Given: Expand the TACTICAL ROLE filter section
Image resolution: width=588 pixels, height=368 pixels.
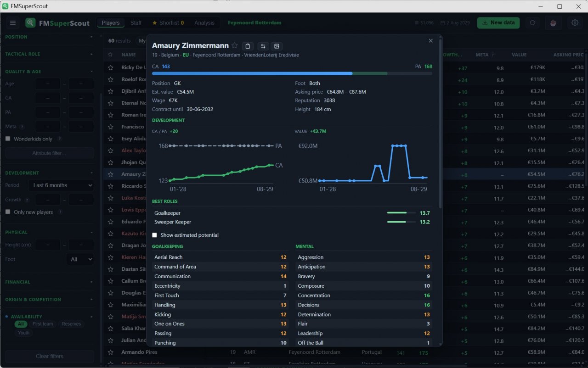Looking at the screenshot, I should point(49,54).
